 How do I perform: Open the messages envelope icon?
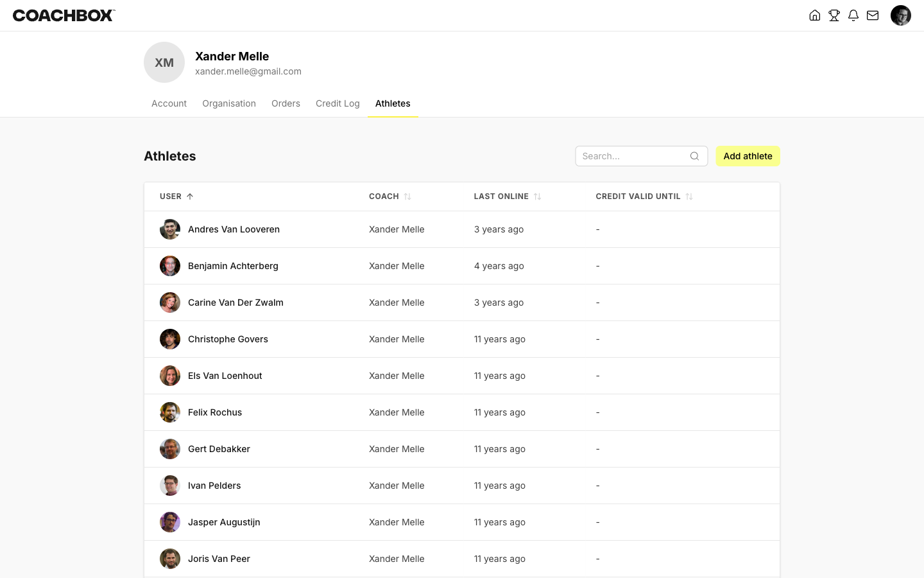(873, 15)
